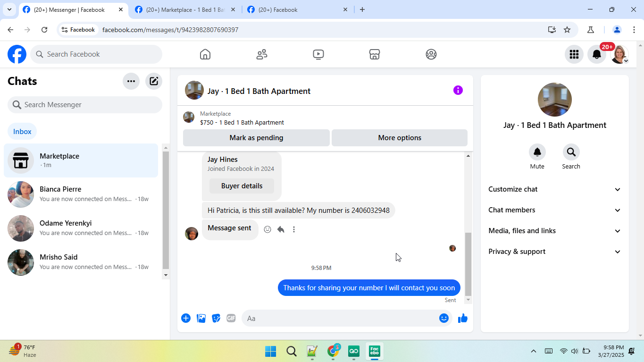Click the Facebook logo

point(17,54)
